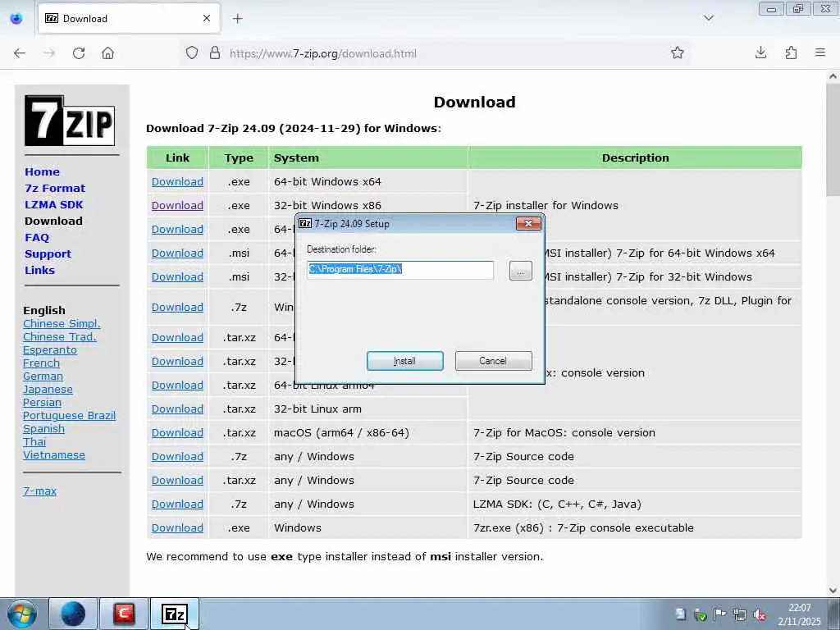The height and width of the screenshot is (630, 840).
Task: Download the 64-bit Windows x64 exe
Action: pos(177,181)
